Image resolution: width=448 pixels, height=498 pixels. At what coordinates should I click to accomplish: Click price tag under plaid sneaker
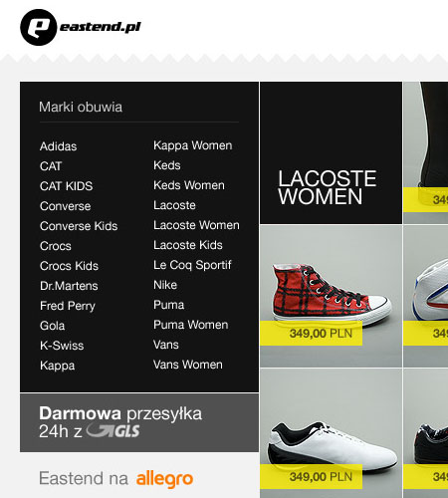[311, 333]
